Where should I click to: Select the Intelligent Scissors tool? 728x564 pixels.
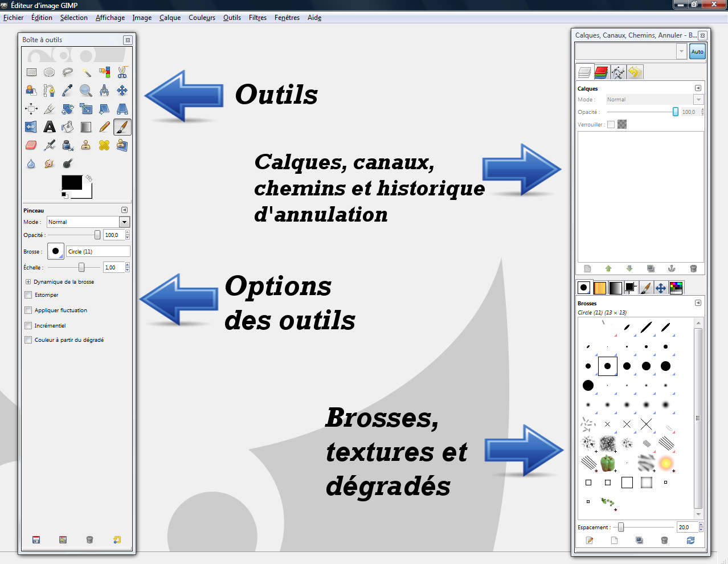(122, 72)
